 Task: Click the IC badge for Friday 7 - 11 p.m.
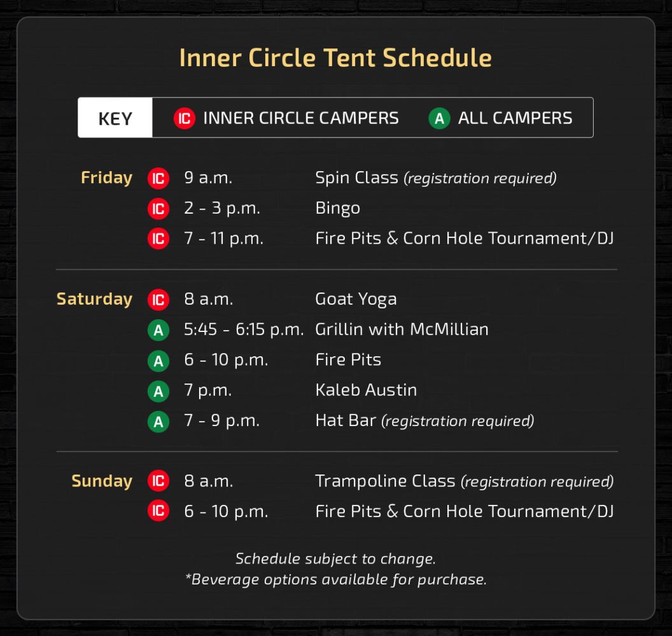(x=158, y=238)
